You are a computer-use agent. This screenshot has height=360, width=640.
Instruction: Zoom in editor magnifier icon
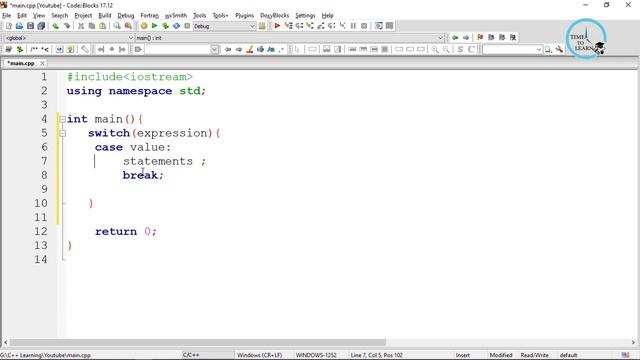pos(435,49)
